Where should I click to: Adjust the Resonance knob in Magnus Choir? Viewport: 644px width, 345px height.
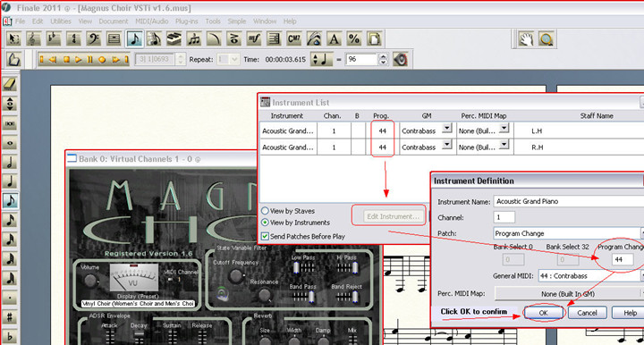(x=264, y=294)
